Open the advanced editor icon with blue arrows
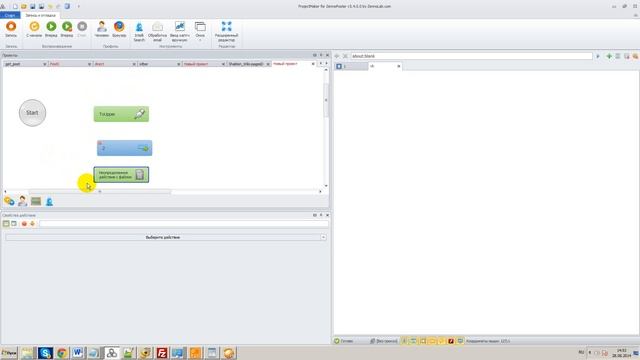The height and width of the screenshot is (360, 640). click(x=227, y=27)
